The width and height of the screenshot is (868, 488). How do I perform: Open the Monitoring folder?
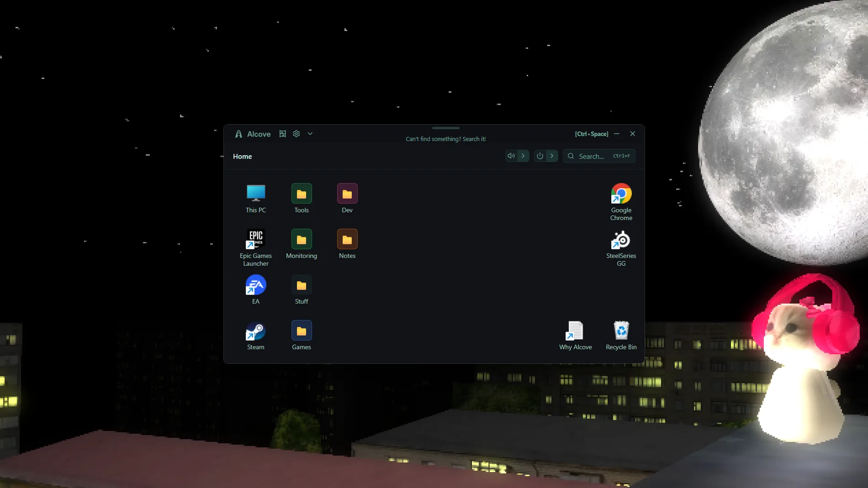(302, 244)
